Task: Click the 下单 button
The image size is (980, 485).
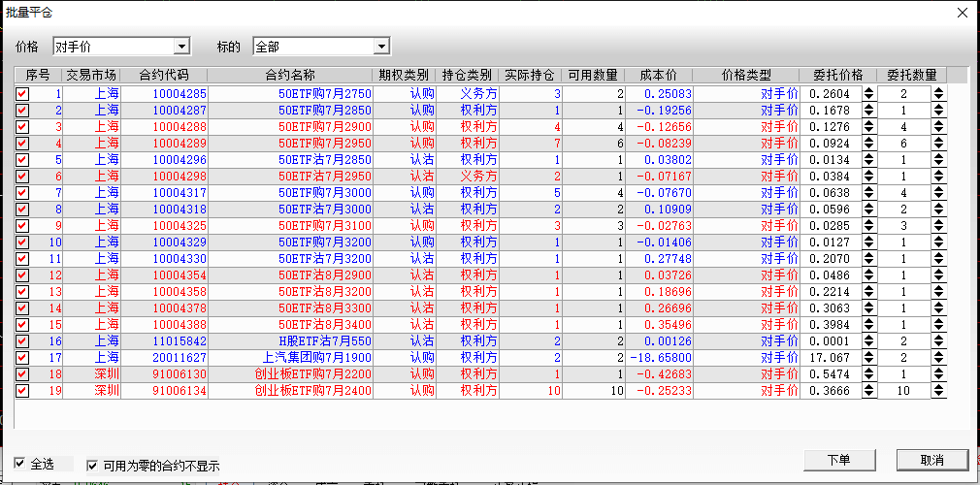Action: click(838, 460)
